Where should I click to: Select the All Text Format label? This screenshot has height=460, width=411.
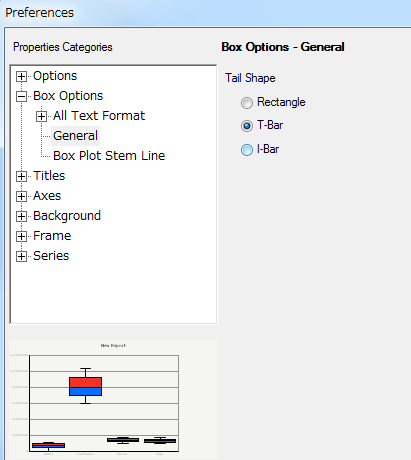coord(99,116)
